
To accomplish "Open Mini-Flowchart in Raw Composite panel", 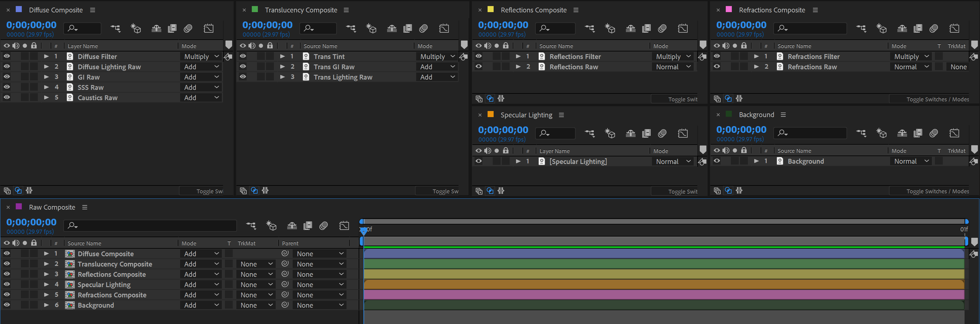I will coord(251,225).
